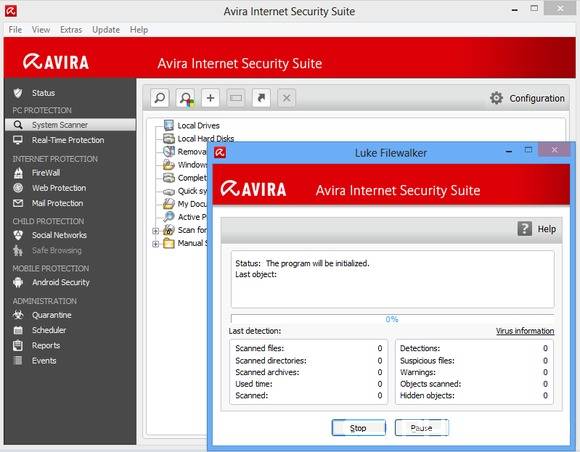Viewport: 580px width, 452px height.
Task: Click the 'Detections:' statistic row
Action: coord(474,348)
